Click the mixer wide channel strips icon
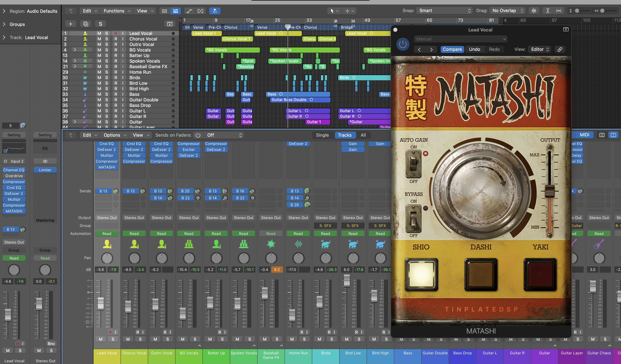 tap(613, 135)
